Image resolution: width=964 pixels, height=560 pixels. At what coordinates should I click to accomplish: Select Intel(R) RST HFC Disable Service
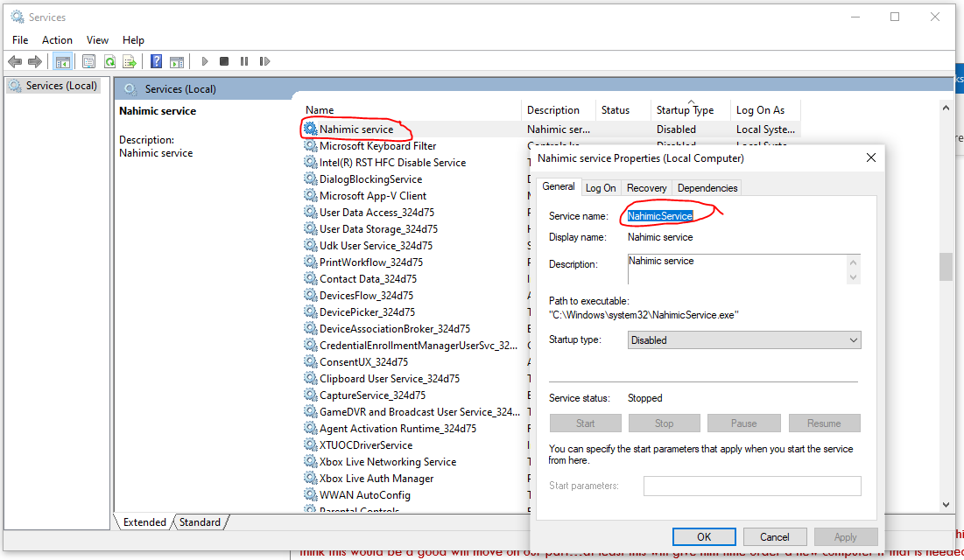[x=392, y=162]
